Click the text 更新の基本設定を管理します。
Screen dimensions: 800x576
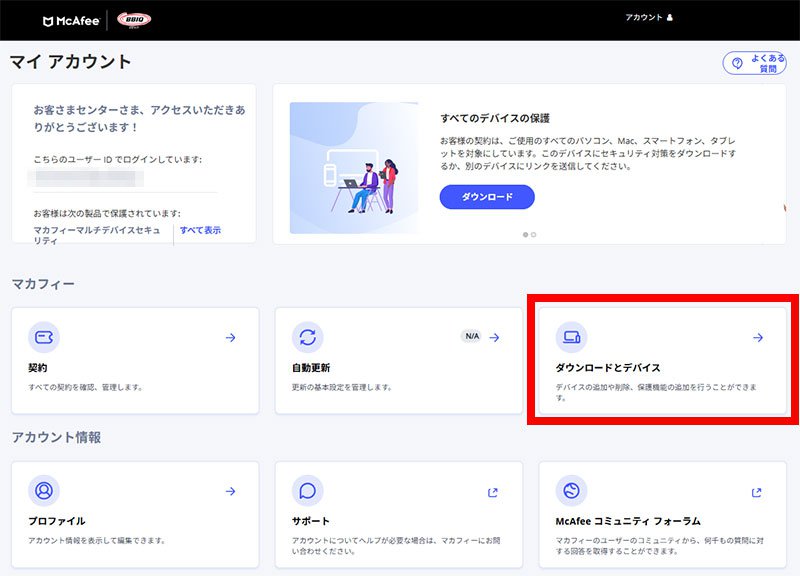point(342,387)
